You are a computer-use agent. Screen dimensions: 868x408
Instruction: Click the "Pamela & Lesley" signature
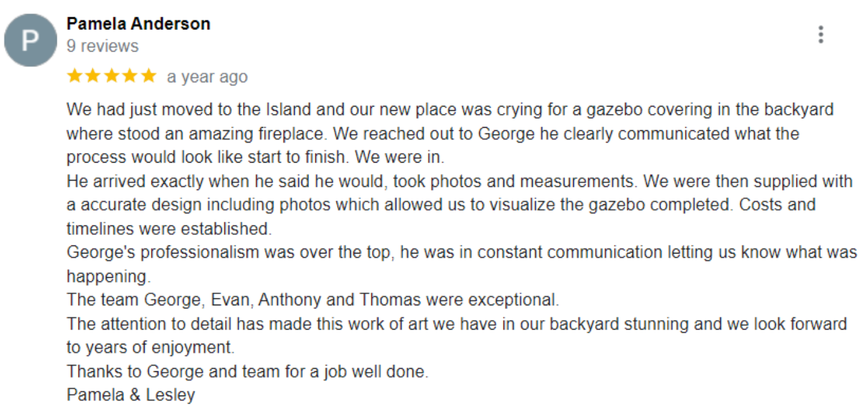coord(131,395)
